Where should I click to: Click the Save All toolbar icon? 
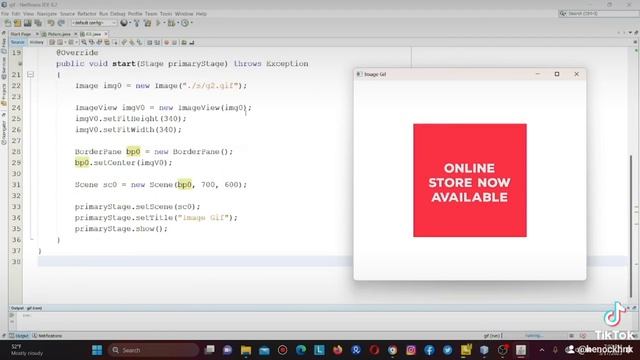coord(38,23)
